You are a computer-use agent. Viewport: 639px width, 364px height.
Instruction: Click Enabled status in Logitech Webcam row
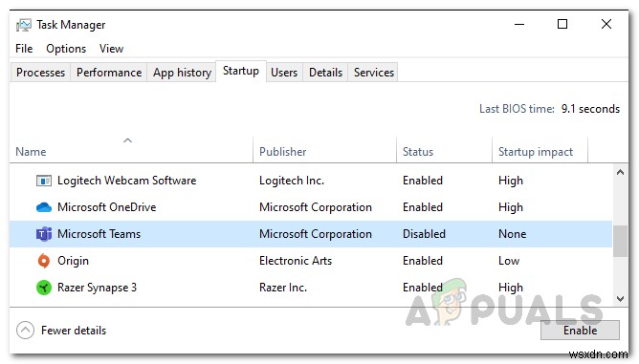tap(422, 181)
